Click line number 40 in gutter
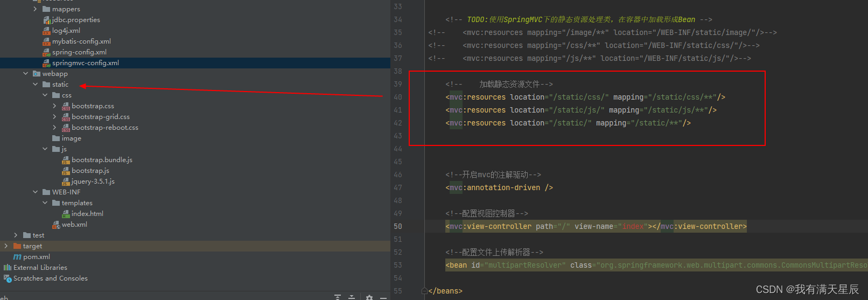 pos(398,97)
